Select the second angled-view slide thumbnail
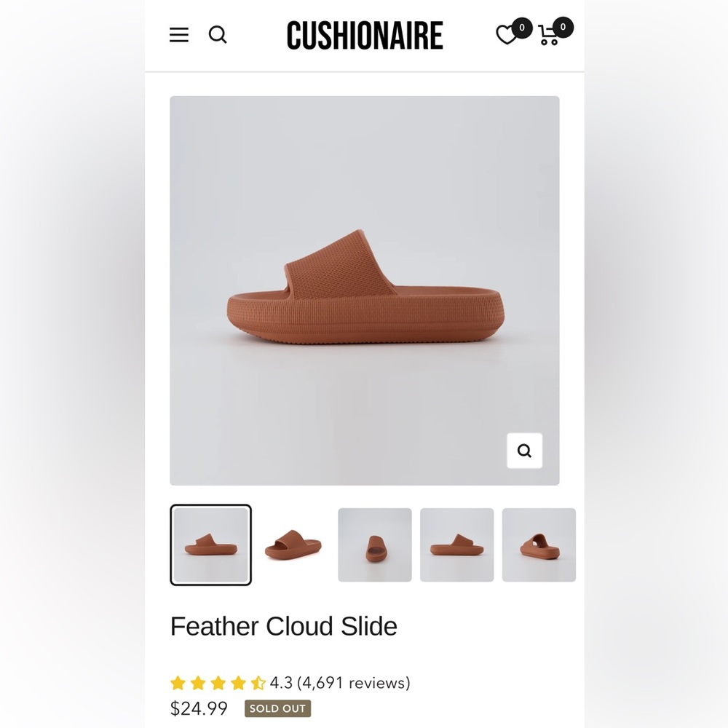 tap(293, 545)
